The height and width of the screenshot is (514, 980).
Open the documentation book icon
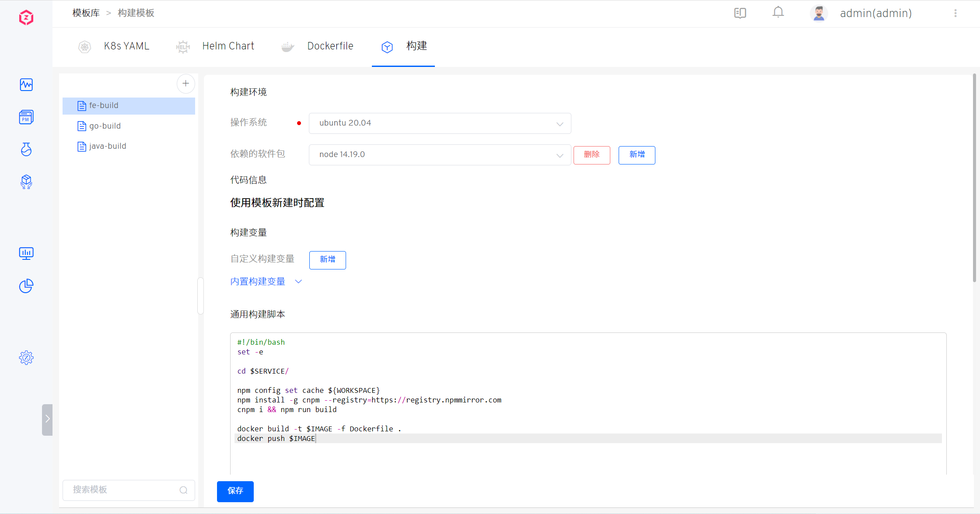[x=740, y=13]
